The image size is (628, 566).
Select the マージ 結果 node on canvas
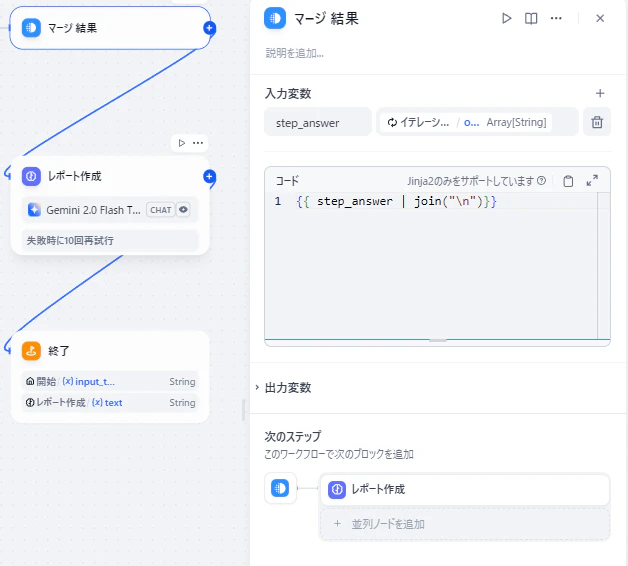coord(110,28)
